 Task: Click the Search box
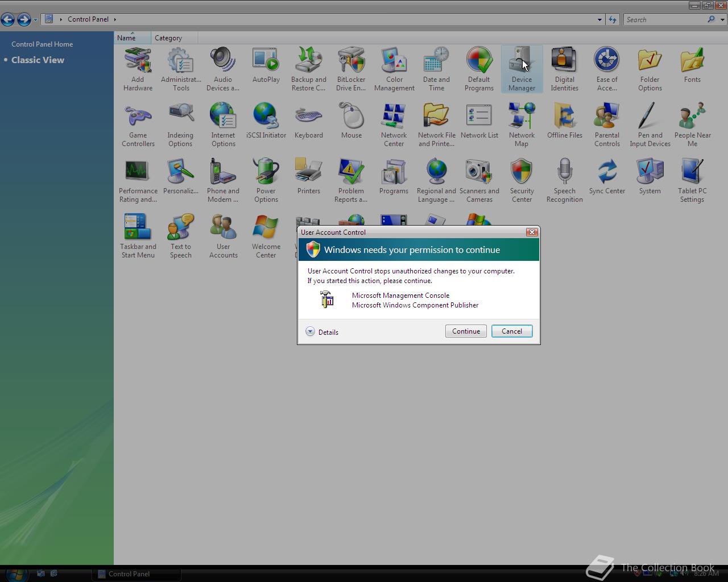tap(665, 19)
